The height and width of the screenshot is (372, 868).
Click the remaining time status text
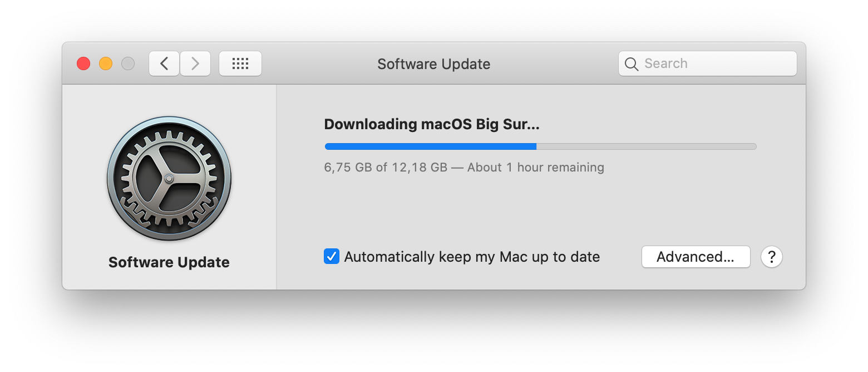(x=463, y=167)
